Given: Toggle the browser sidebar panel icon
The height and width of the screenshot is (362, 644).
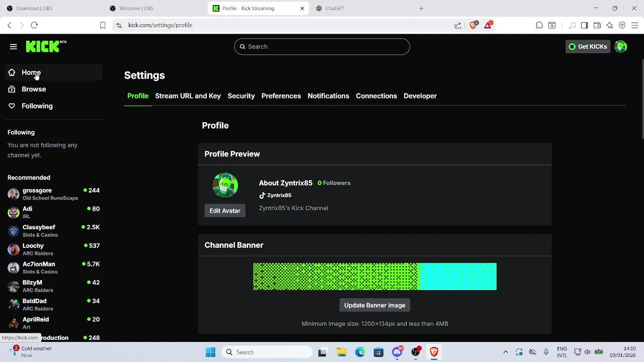Looking at the screenshot, I should [x=584, y=25].
